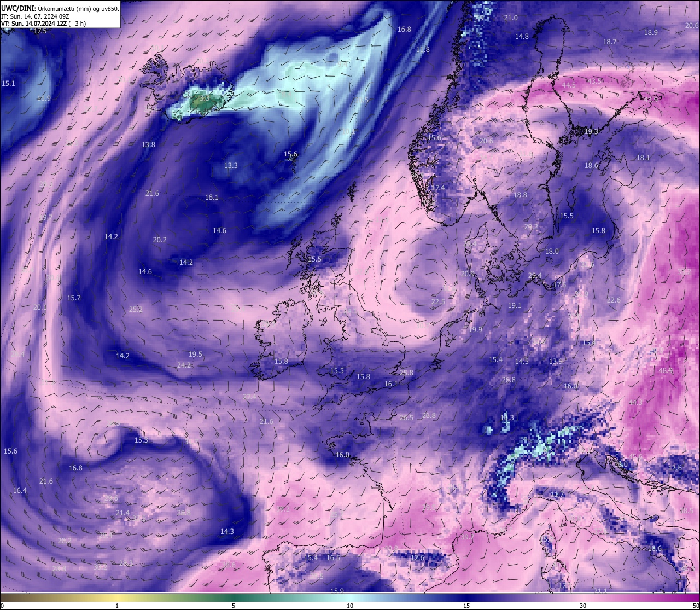This screenshot has height=610, width=700.
Task: Click the 38.5 value at the right edge
Action: pyautogui.click(x=686, y=511)
